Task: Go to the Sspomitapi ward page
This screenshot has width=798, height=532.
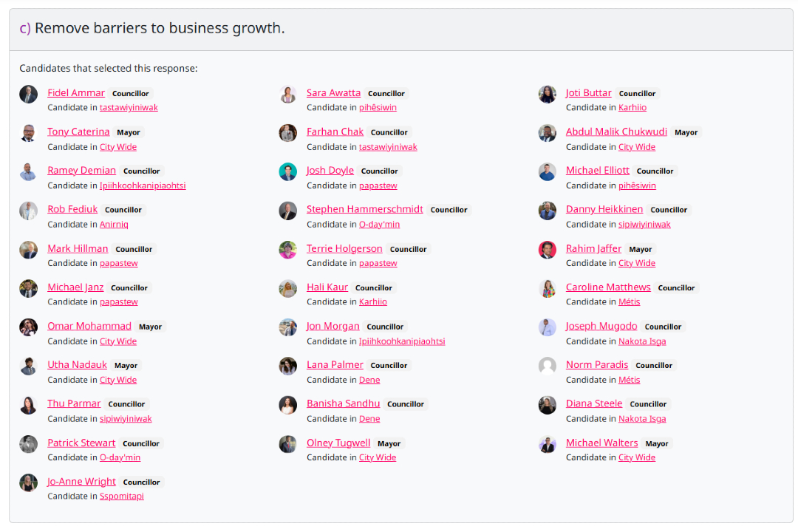Action: [x=122, y=497]
